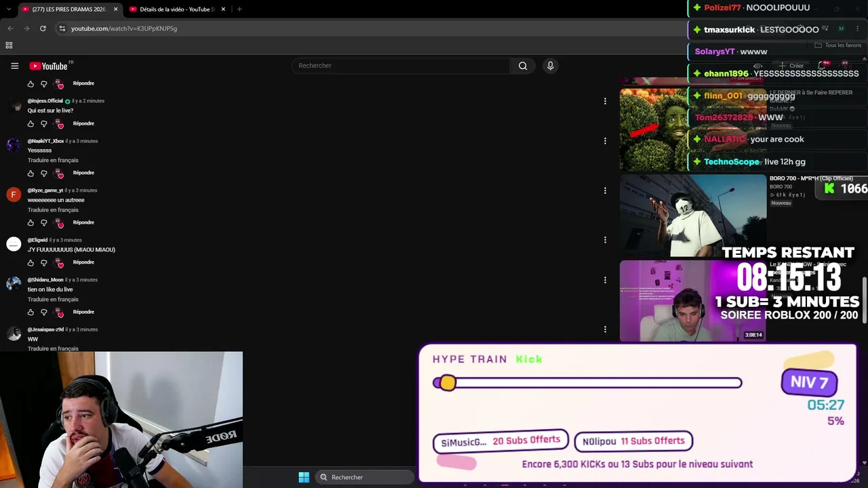The height and width of the screenshot is (488, 868).
Task: Open @Shidaru_Moon profile avatar
Action: pos(14,284)
